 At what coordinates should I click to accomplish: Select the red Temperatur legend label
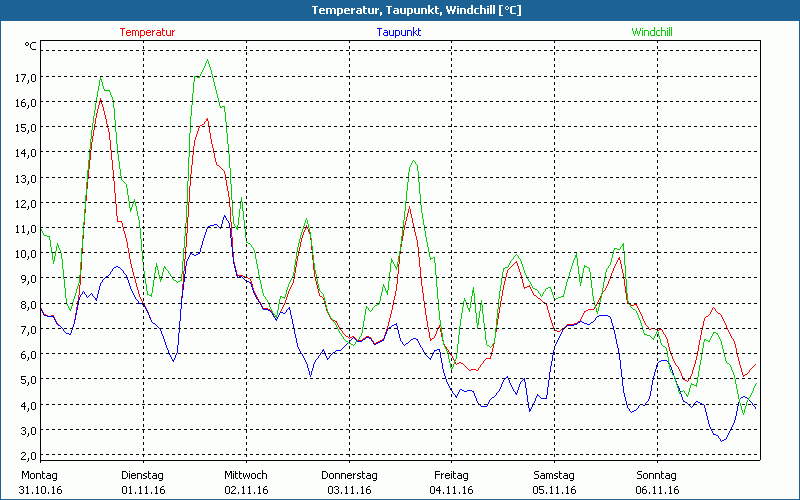147,32
